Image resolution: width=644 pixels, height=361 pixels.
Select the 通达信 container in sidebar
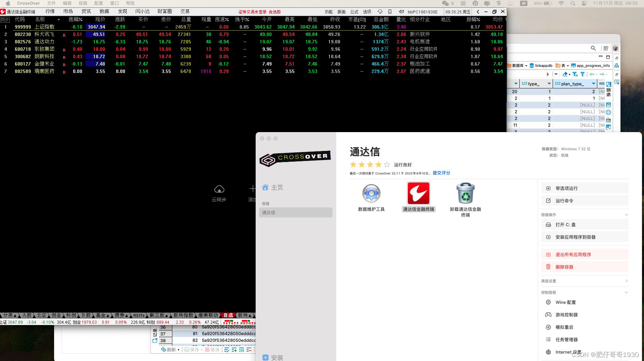[x=296, y=212]
